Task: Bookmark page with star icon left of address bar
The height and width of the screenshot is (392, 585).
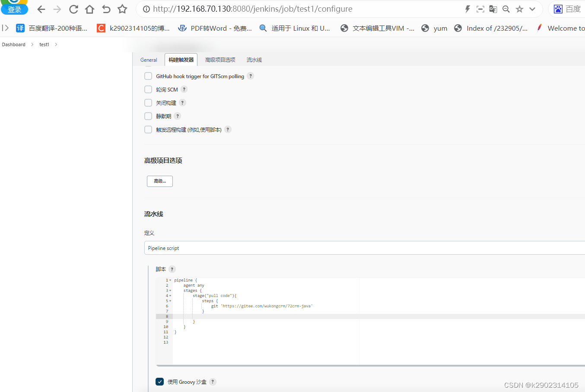Action: (x=122, y=9)
